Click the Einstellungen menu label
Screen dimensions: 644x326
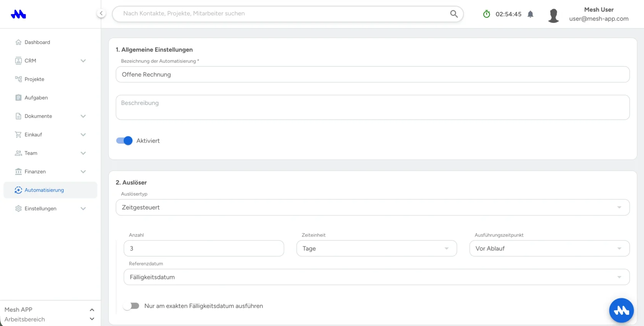pos(41,208)
